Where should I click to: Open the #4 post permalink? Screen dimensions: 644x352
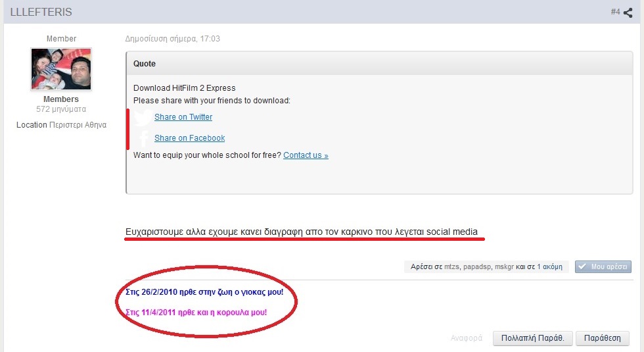[615, 12]
